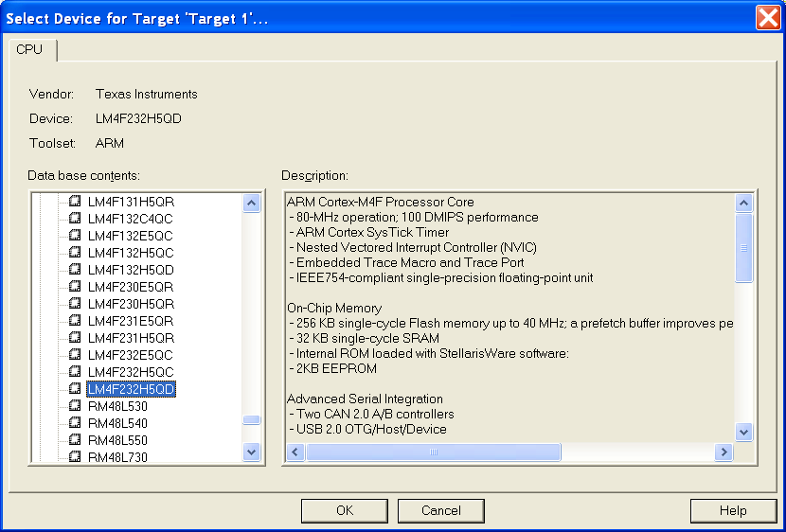Click the device list scroll up arrow
This screenshot has height=532, width=786.
coord(251,204)
